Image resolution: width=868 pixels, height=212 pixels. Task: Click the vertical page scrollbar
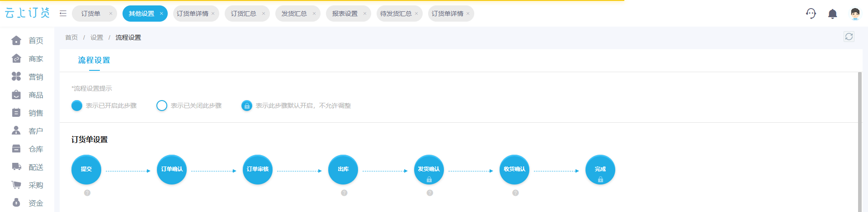tap(860, 142)
